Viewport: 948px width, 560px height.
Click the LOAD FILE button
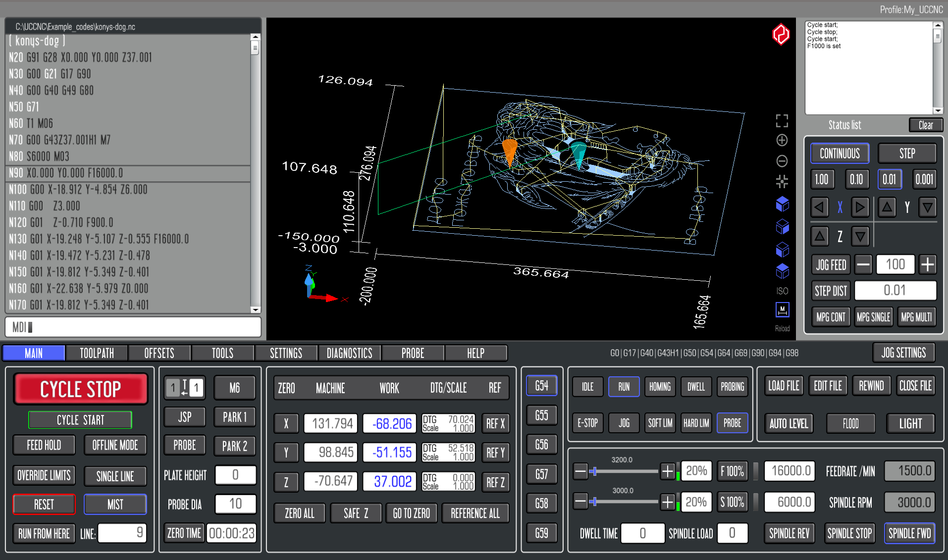click(784, 386)
